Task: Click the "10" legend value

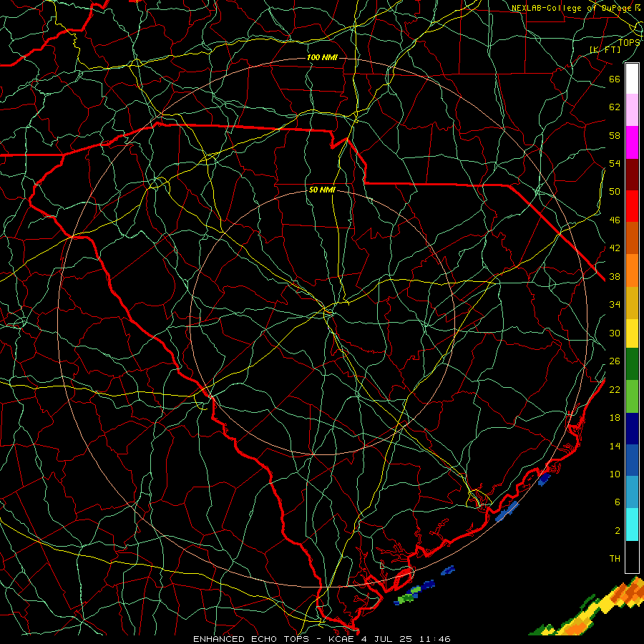Action: coord(615,474)
